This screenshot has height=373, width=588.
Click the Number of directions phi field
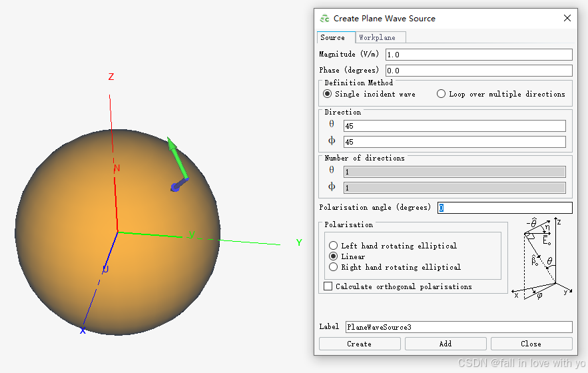pos(455,188)
